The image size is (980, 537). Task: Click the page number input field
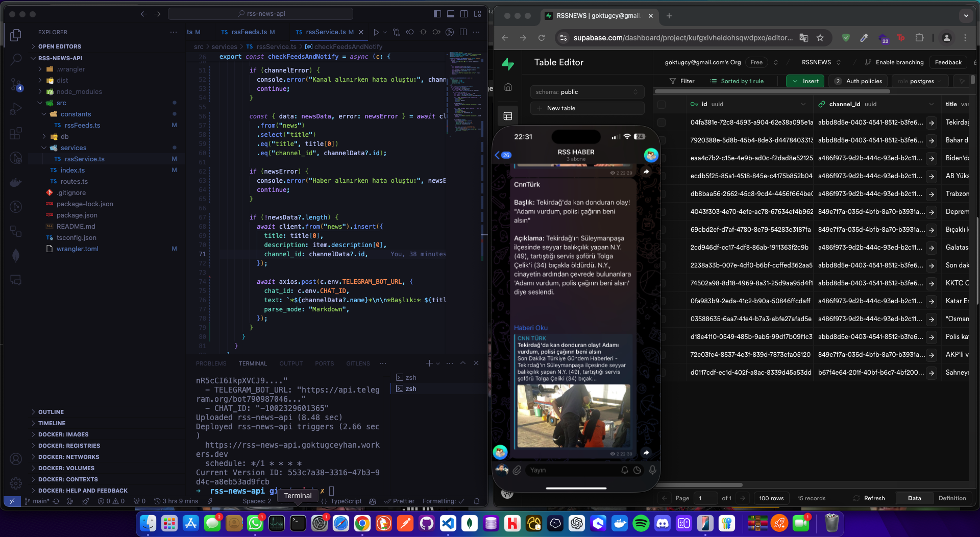tap(705, 498)
